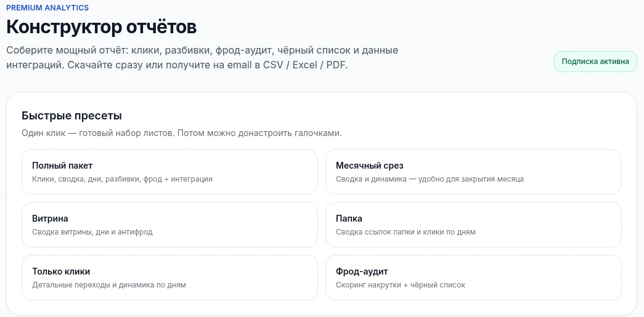The image size is (644, 317).
Task: Click the PREMIUM ANALYTICS label
Action: pos(47,8)
